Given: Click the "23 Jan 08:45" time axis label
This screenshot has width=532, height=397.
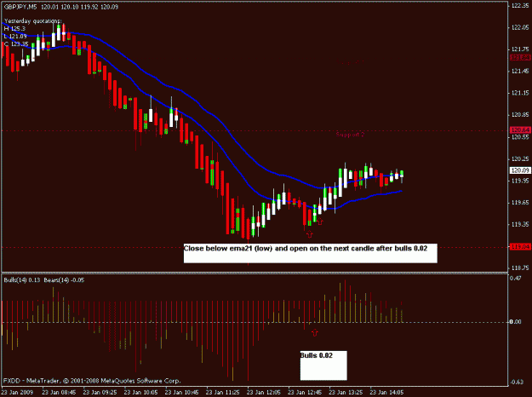Looking at the screenshot, I should click(x=59, y=392).
